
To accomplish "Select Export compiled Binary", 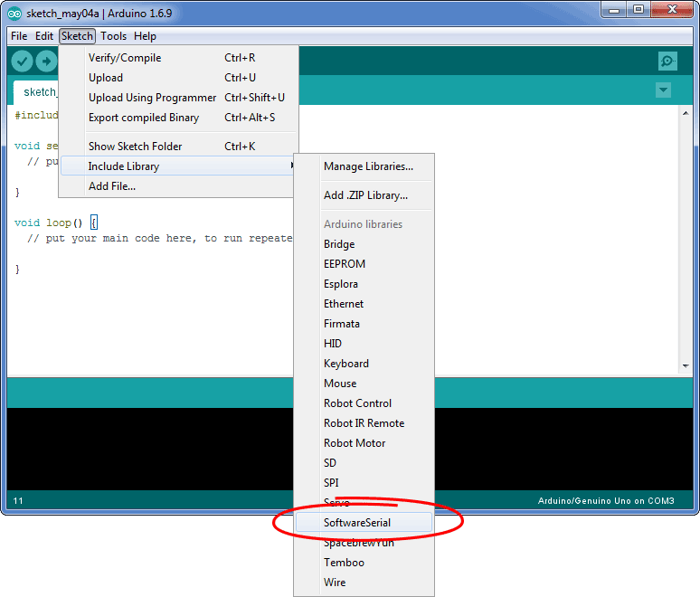I will (144, 118).
